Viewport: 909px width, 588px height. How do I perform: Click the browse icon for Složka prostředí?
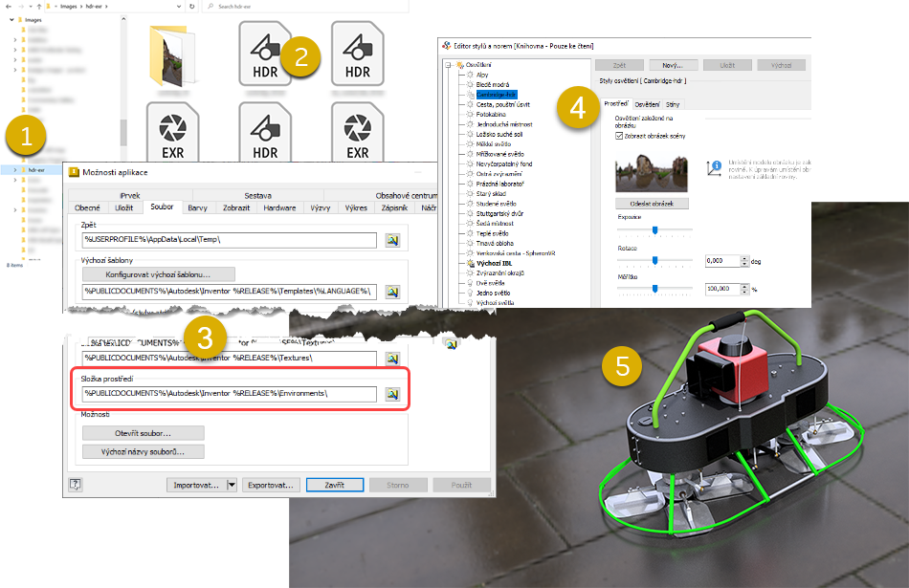point(392,394)
